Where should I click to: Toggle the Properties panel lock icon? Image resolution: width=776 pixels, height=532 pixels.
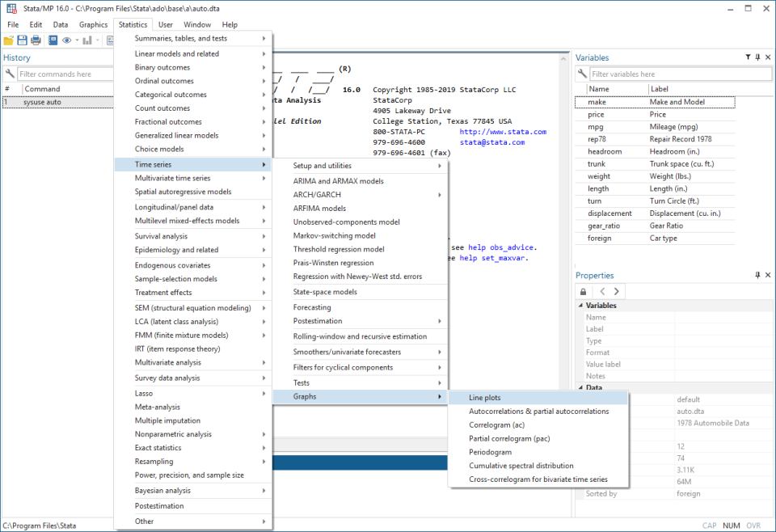coord(584,291)
